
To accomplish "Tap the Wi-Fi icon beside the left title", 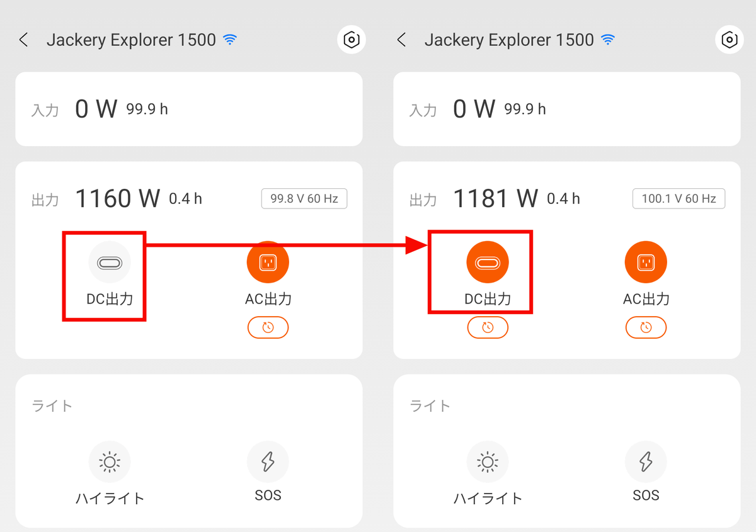I will (230, 40).
